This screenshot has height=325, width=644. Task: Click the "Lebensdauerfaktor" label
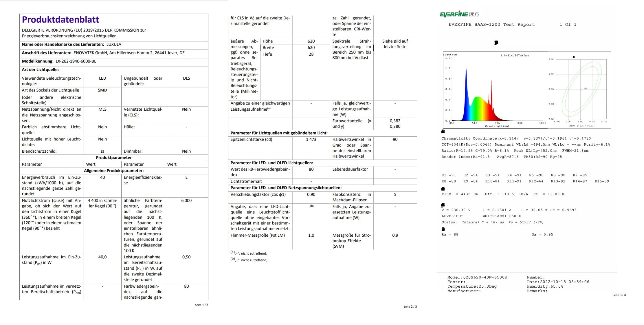350,169
